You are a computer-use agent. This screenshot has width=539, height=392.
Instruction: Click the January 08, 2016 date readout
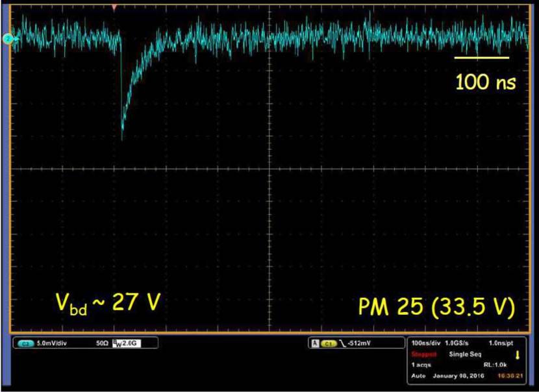tap(458, 376)
